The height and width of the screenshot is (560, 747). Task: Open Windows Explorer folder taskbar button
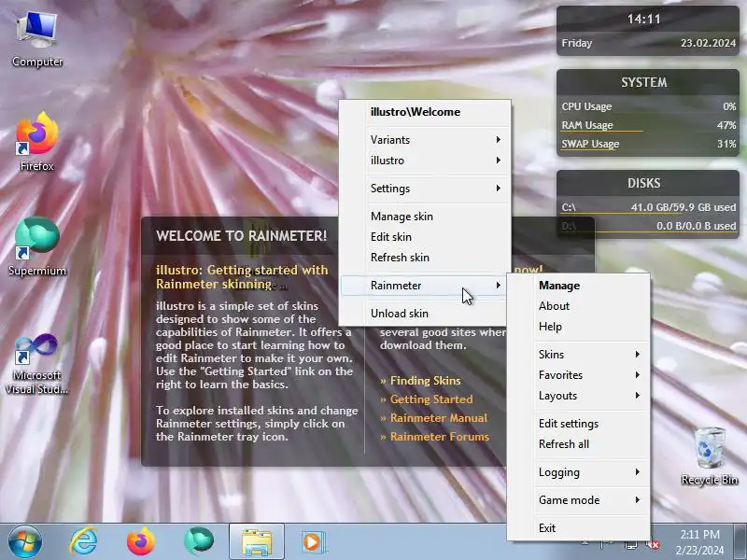pyautogui.click(x=256, y=542)
